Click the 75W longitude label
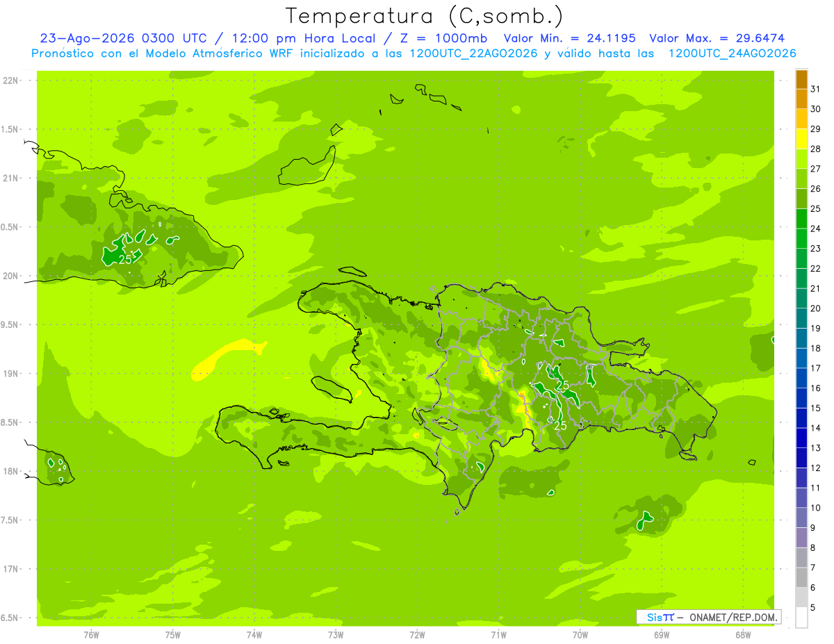The height and width of the screenshot is (644, 834). coord(172,635)
